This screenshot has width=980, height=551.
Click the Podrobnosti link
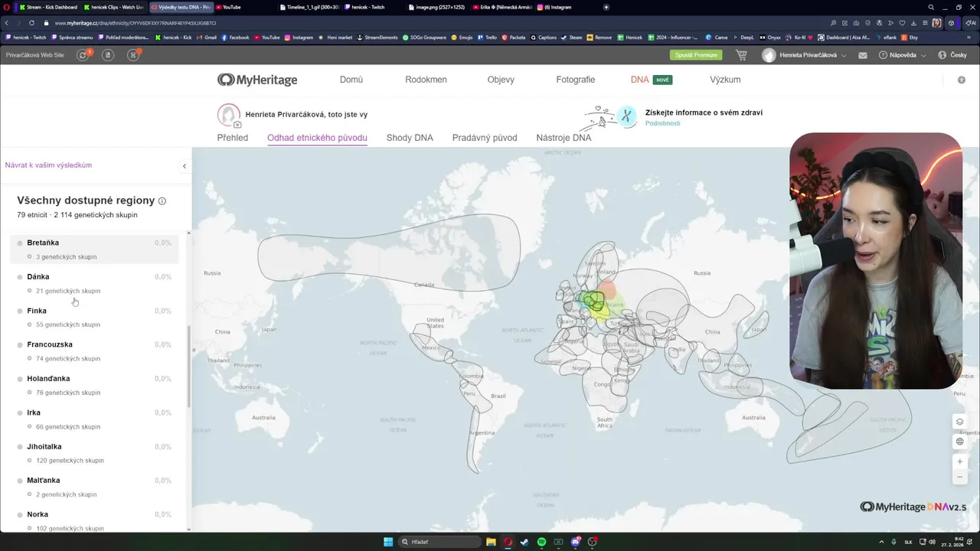click(662, 123)
